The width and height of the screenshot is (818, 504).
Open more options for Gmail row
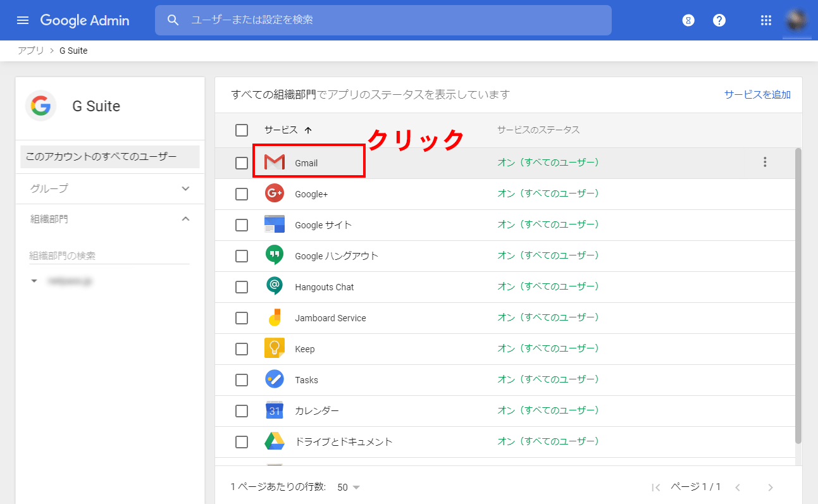tap(765, 163)
